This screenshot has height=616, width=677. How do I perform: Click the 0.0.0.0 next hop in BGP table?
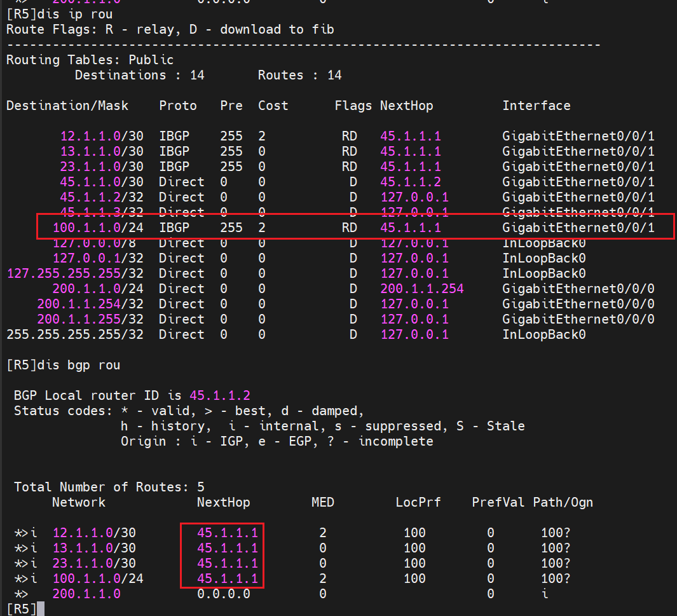coord(224,594)
